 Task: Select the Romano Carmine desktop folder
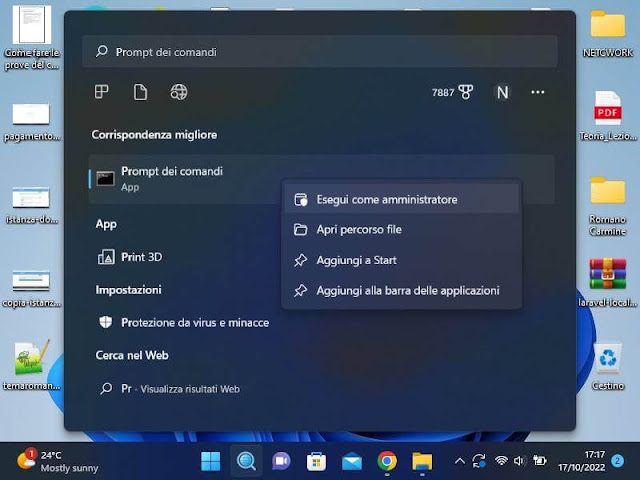pos(608,206)
